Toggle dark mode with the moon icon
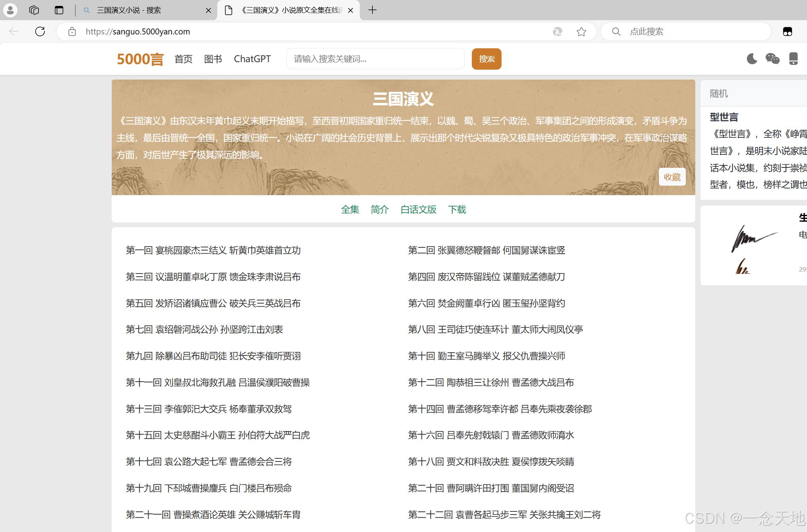This screenshot has width=807, height=532. (x=752, y=59)
